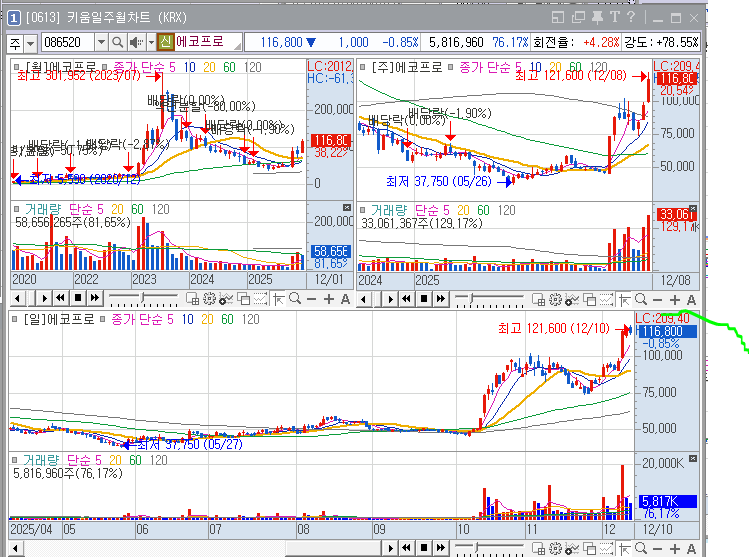The height and width of the screenshot is (557, 749).
Task: Click the dotted line chart icon in daily toolbar
Action: (607, 548)
